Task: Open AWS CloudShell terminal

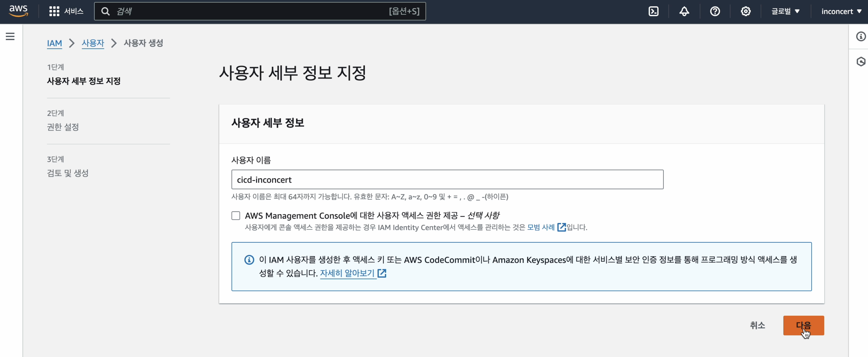Action: coord(654,11)
